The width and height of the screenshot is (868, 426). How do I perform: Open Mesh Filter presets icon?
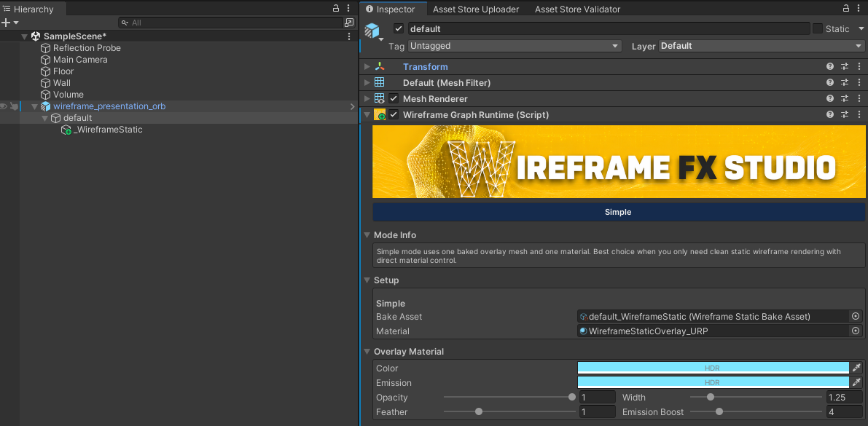[845, 82]
